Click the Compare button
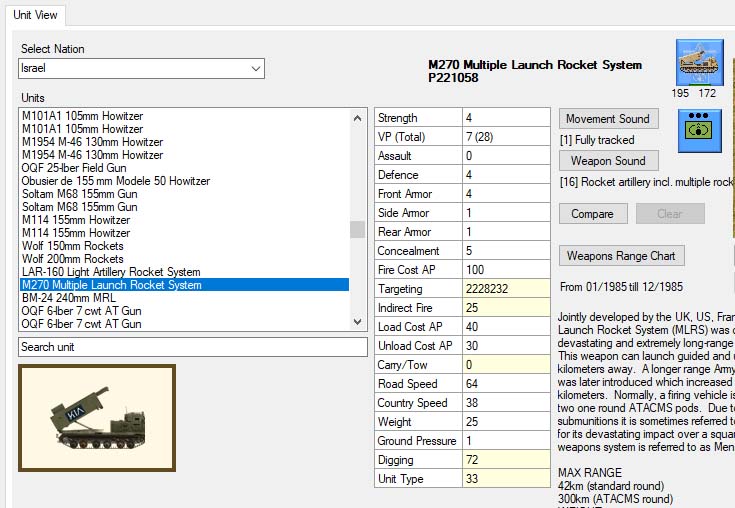 [x=593, y=214]
